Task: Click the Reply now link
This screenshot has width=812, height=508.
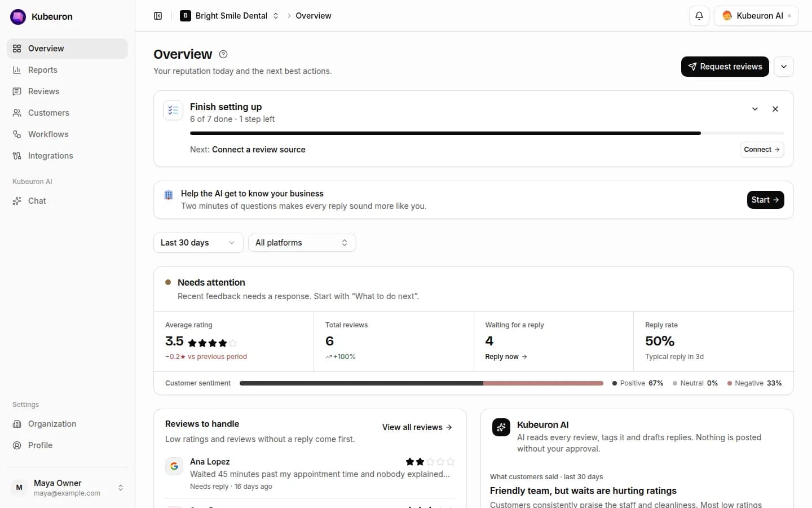Action: pyautogui.click(x=506, y=357)
